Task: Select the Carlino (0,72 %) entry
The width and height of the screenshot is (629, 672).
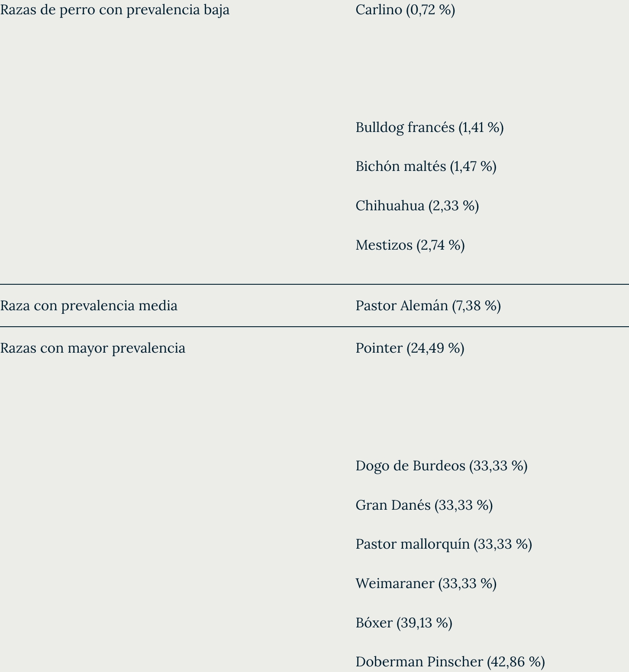Action: pos(405,10)
